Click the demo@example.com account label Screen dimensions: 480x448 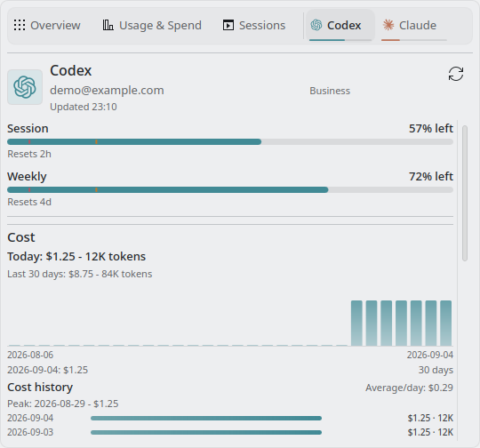point(107,91)
